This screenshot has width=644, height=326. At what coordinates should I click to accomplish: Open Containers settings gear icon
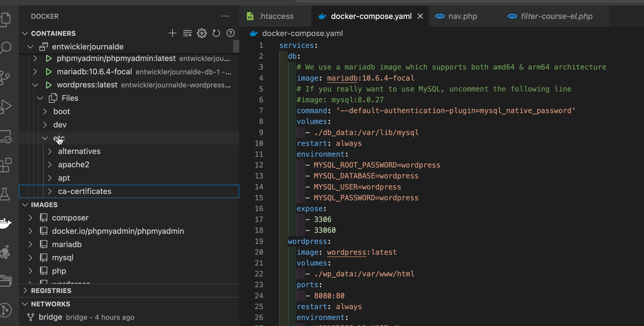[202, 33]
